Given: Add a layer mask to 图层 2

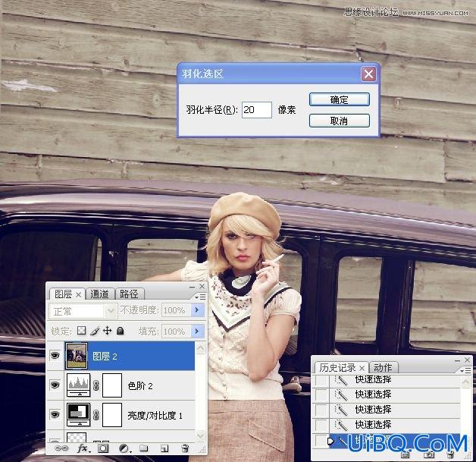Looking at the screenshot, I should 103,448.
